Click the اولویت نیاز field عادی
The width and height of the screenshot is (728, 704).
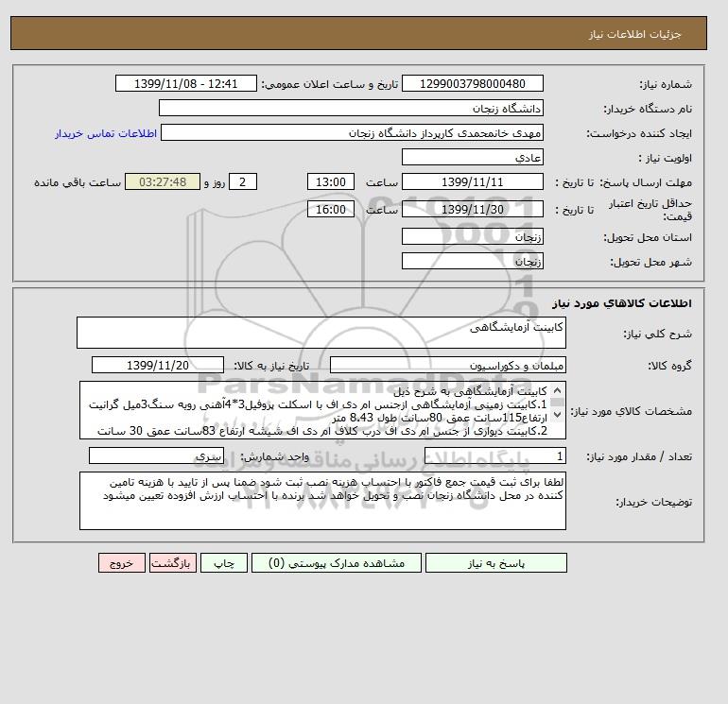[472, 157]
